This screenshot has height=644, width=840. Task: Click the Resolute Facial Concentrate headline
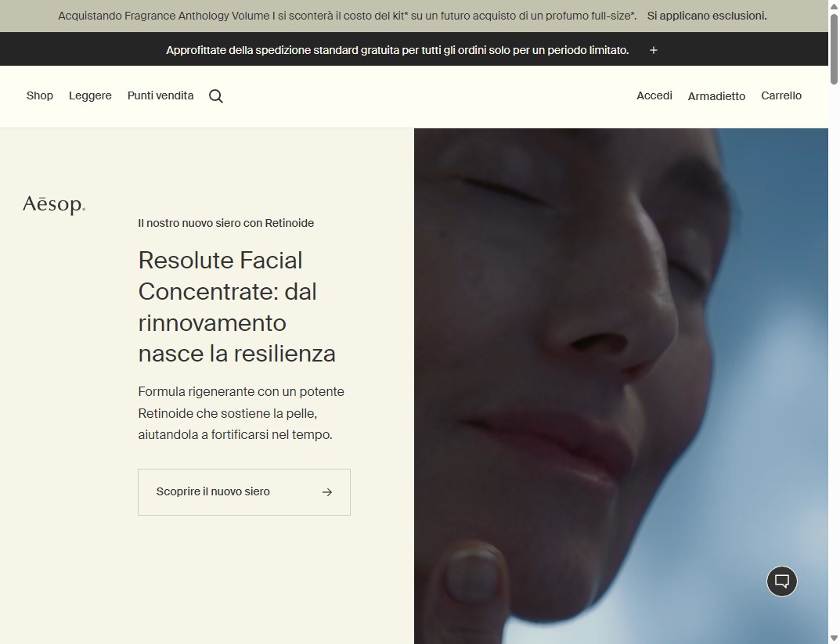236,306
